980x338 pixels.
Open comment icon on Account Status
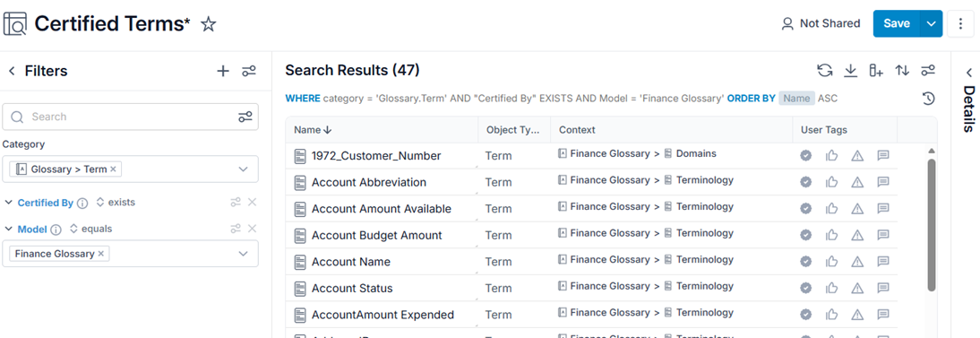click(883, 288)
